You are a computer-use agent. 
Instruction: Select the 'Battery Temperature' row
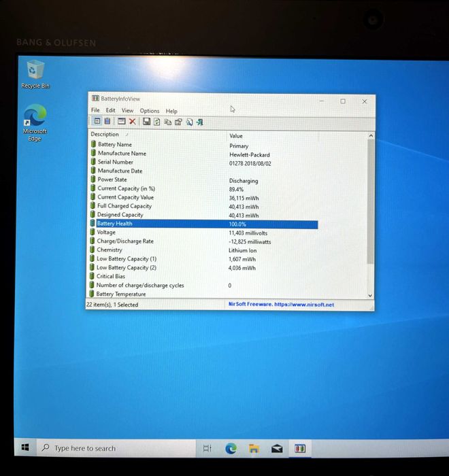(x=203, y=294)
